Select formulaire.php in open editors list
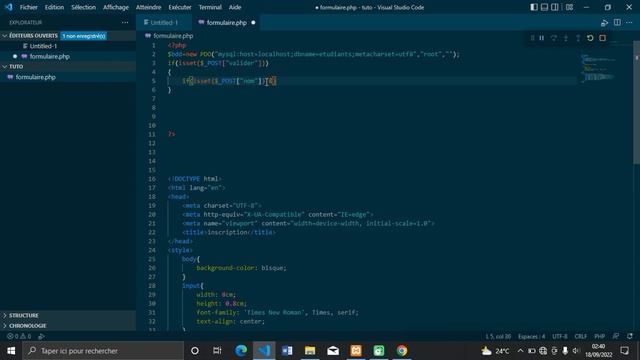Viewport: 640px width, 360px height. pyautogui.click(x=68, y=56)
